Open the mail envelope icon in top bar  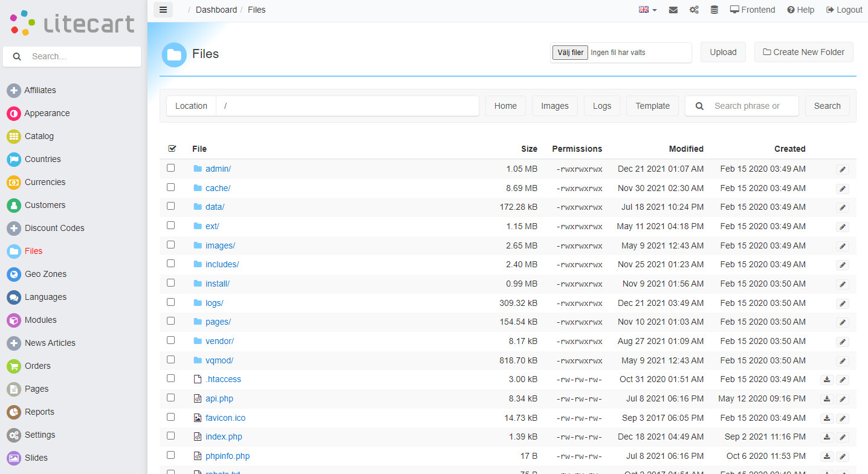point(673,10)
